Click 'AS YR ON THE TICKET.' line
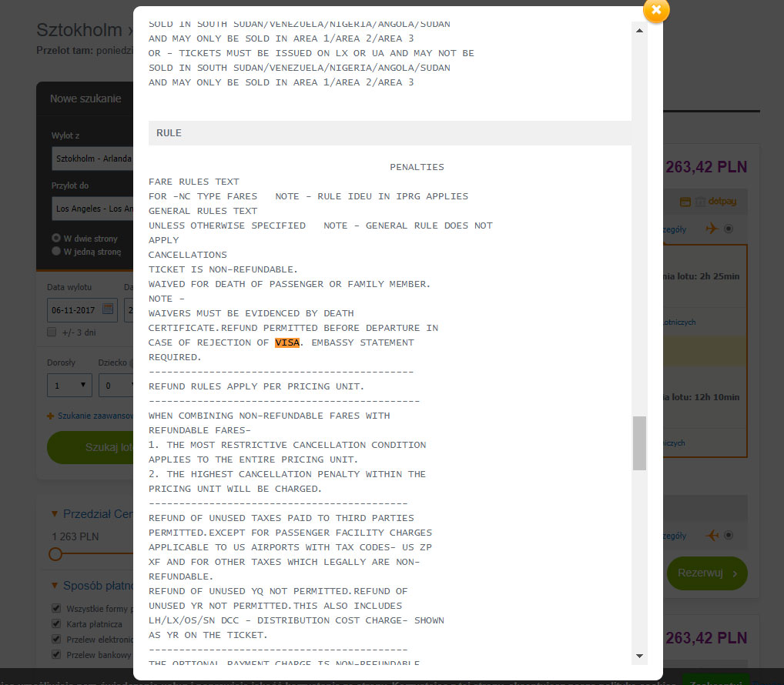784x685 pixels. (x=208, y=635)
